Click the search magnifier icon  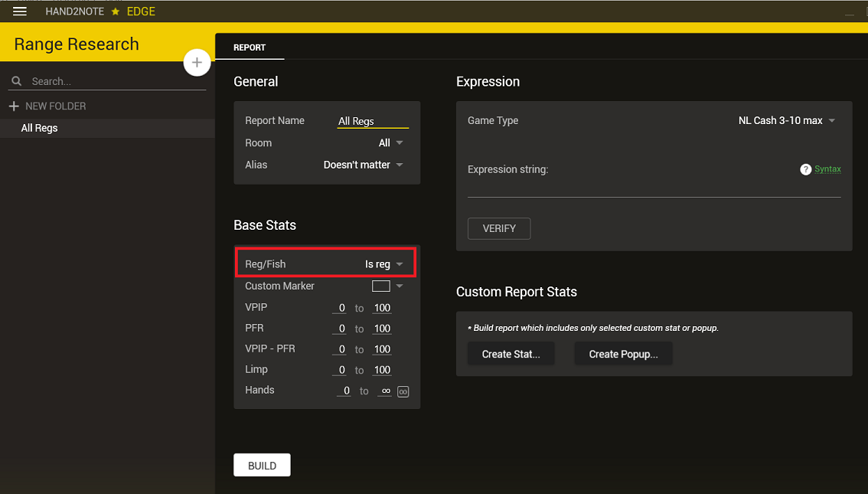(17, 81)
